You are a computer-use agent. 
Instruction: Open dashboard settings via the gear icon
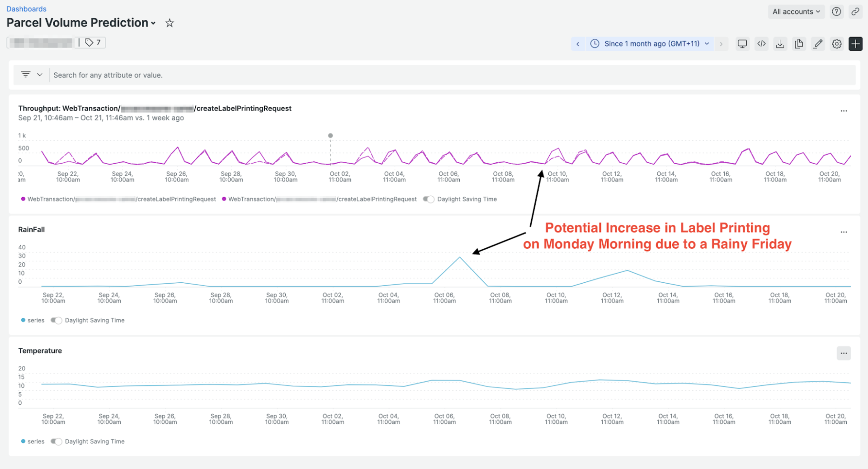click(836, 43)
